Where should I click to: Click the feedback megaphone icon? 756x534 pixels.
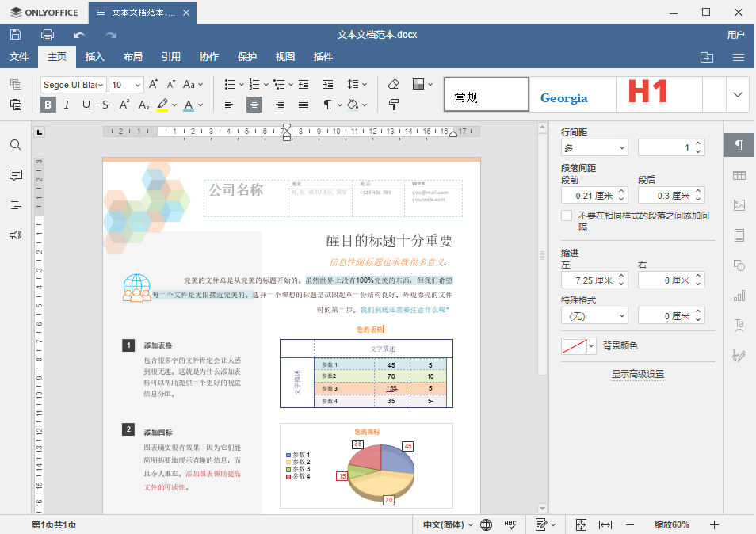tap(15, 235)
